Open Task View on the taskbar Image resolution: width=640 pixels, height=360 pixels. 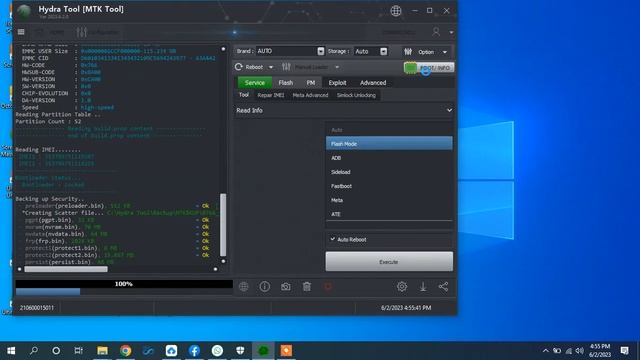(x=78, y=351)
